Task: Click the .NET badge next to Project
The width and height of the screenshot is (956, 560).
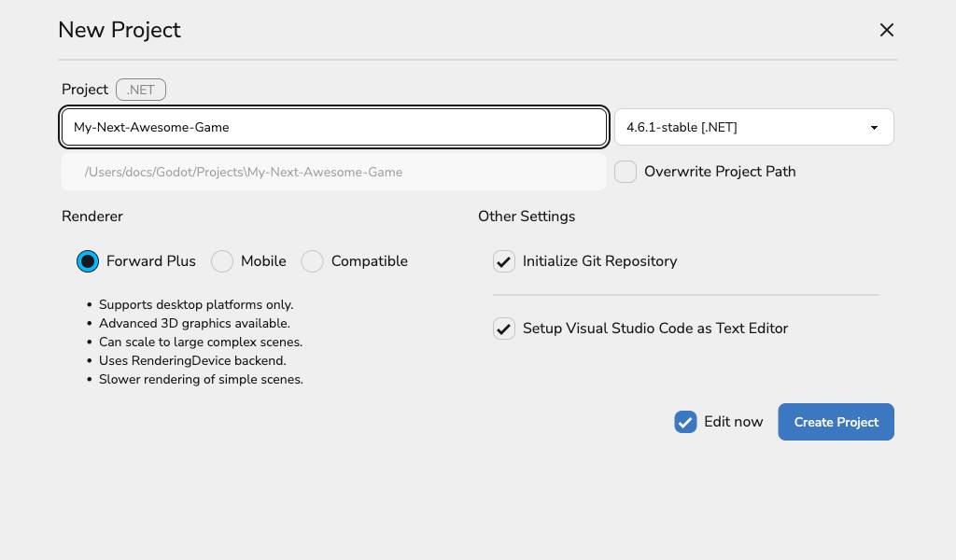Action: coord(141,90)
